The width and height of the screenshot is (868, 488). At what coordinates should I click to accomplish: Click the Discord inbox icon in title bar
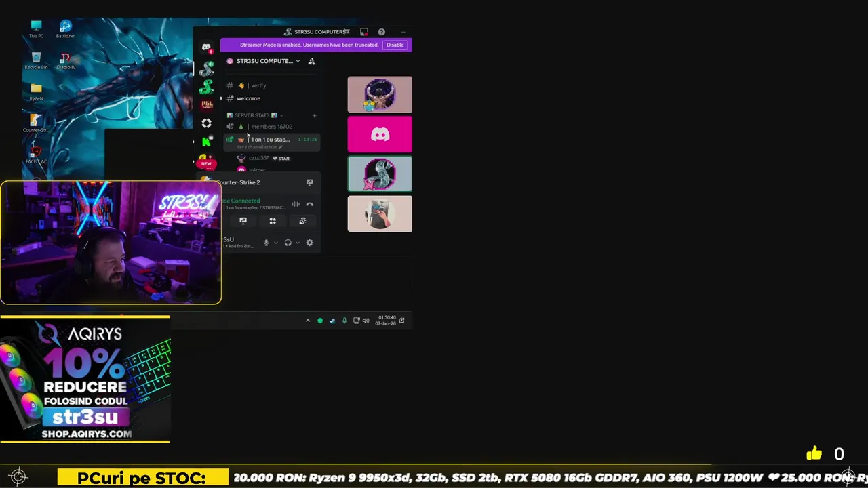coord(364,32)
